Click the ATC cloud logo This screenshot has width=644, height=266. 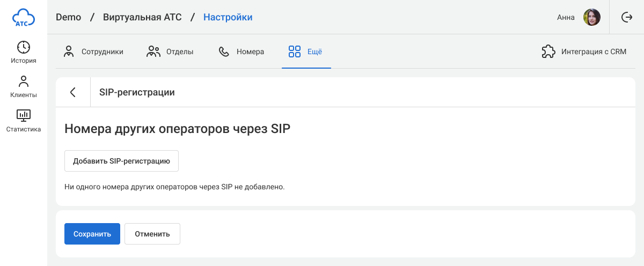pos(24,17)
